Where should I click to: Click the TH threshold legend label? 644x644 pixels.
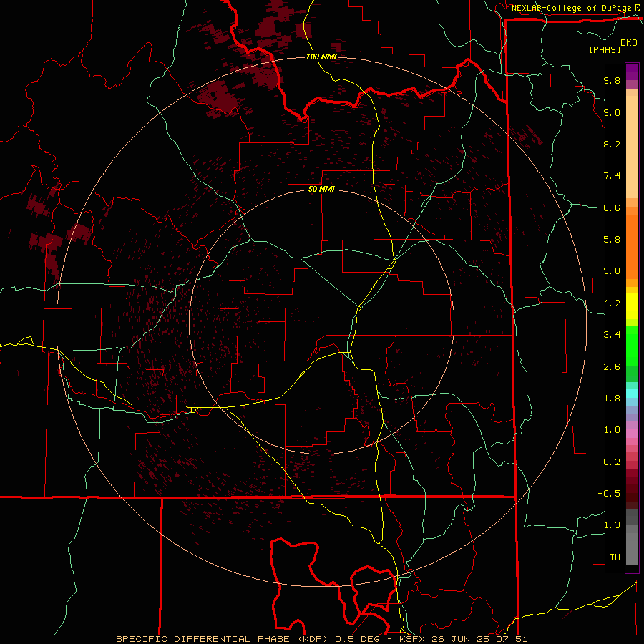[x=615, y=557]
